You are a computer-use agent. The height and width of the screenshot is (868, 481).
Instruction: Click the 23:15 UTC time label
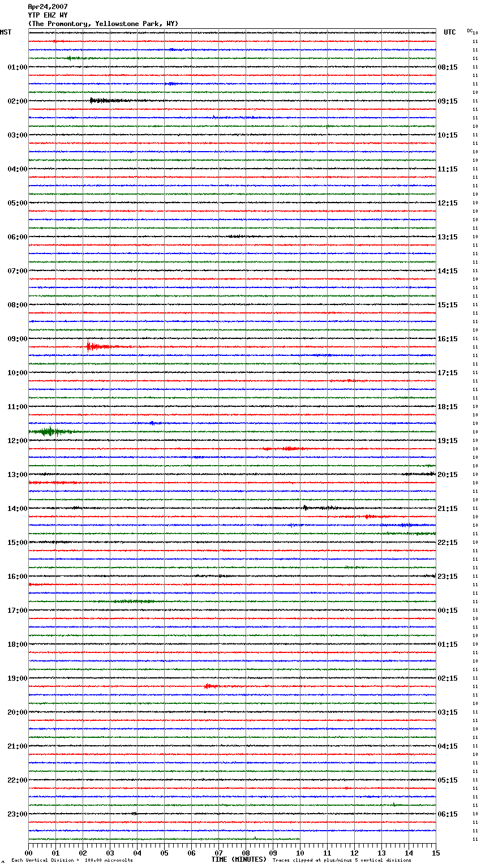click(x=448, y=577)
